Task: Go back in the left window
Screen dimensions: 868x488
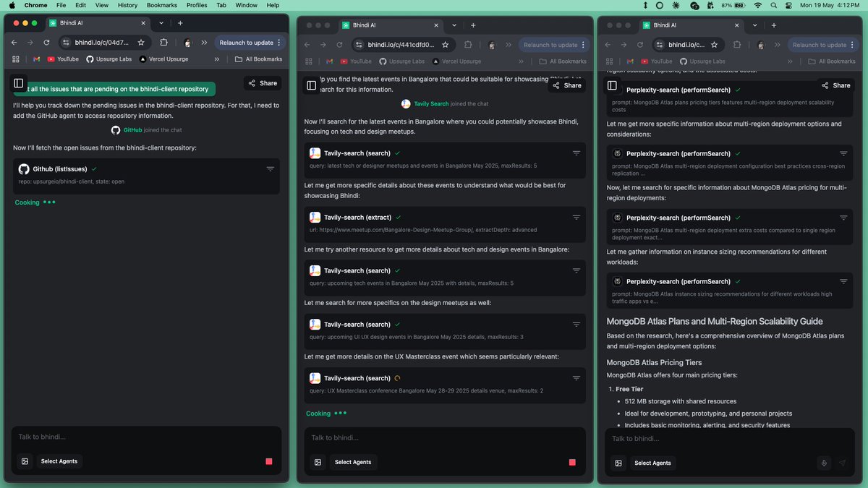Action: tap(14, 43)
